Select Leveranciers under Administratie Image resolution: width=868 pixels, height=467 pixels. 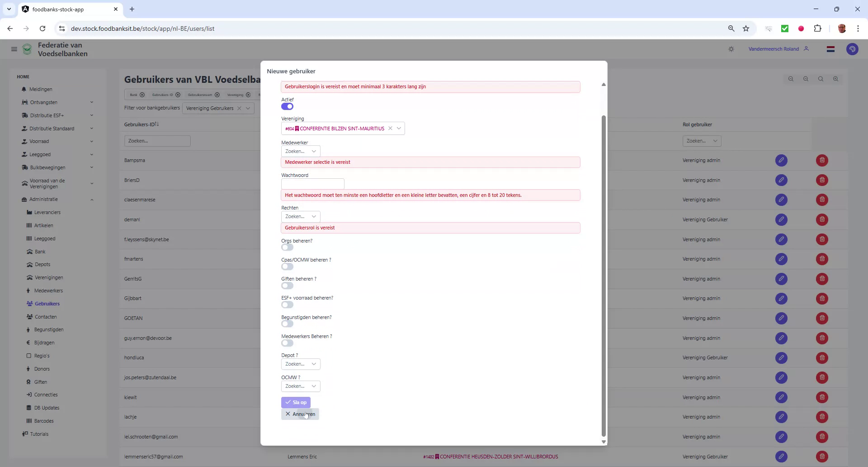point(48,212)
